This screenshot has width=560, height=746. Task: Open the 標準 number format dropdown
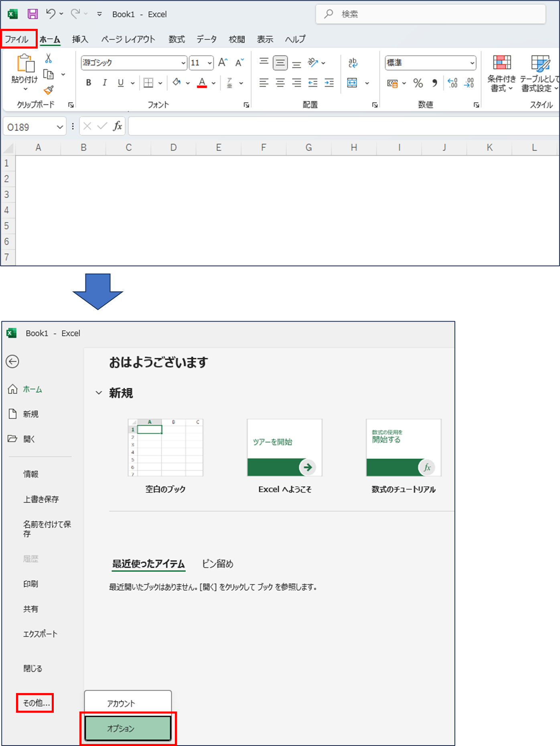click(x=472, y=63)
